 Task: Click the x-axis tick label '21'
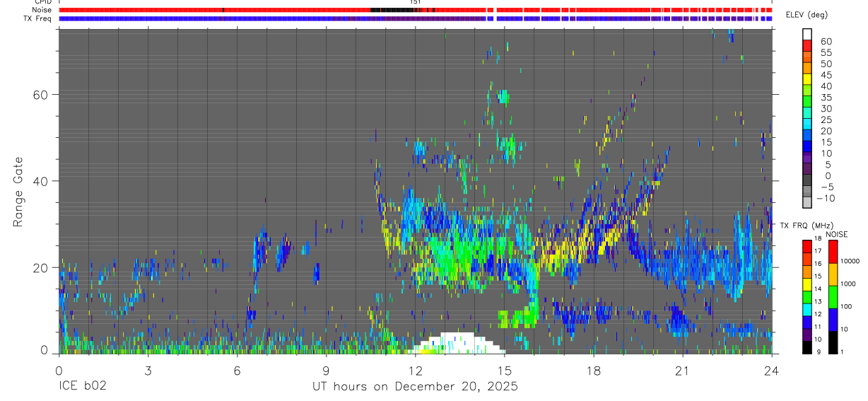pos(683,371)
